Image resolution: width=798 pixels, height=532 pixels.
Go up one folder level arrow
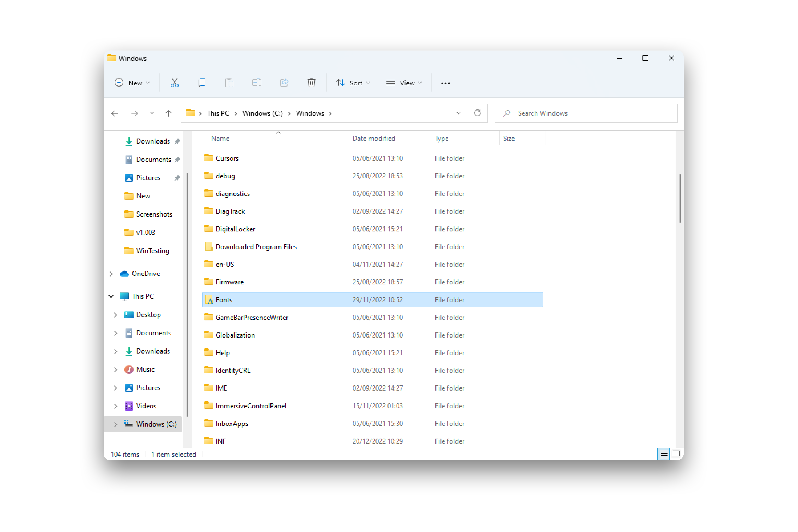click(169, 113)
